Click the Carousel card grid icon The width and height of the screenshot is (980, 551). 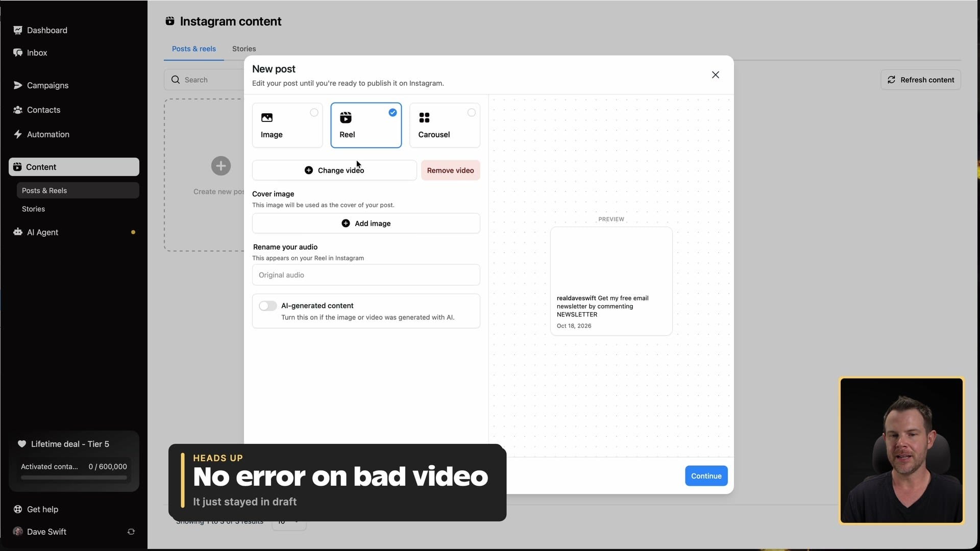(424, 118)
